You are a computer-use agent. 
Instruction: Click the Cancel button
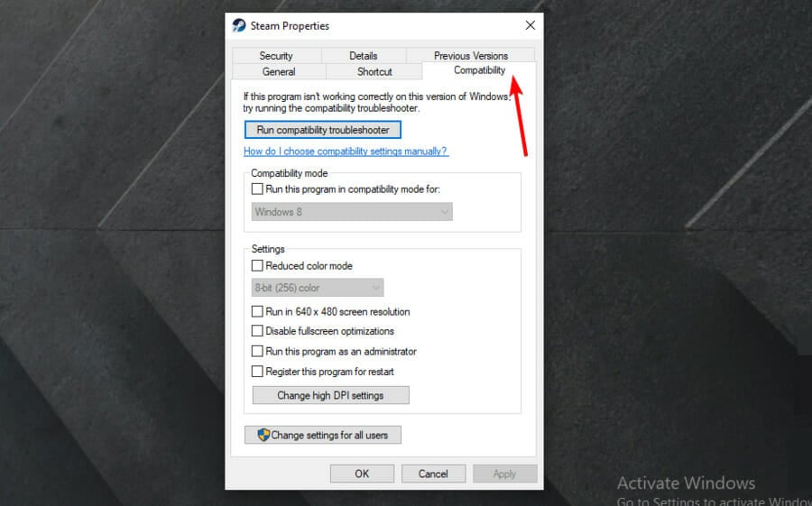pyautogui.click(x=433, y=474)
